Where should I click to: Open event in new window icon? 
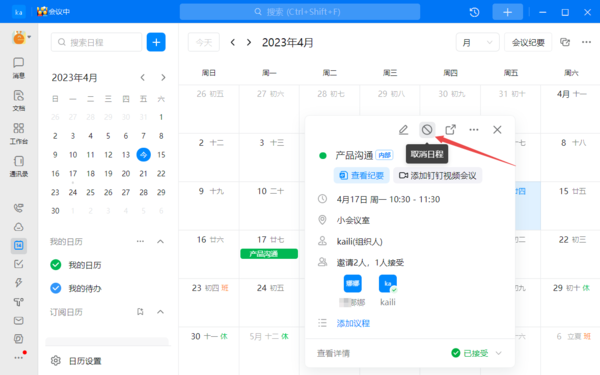click(451, 130)
